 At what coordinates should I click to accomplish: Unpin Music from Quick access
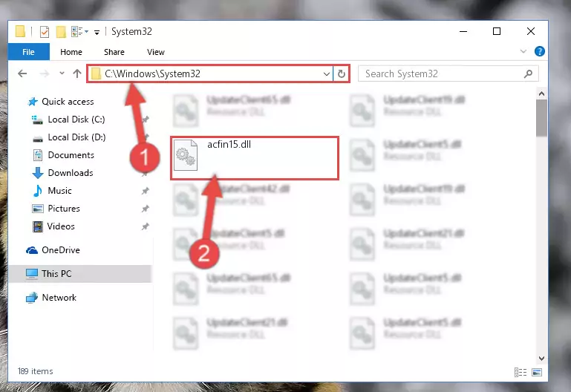tap(146, 191)
